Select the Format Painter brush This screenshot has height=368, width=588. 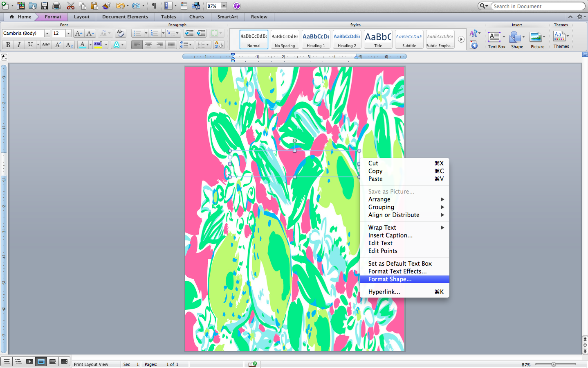click(106, 6)
